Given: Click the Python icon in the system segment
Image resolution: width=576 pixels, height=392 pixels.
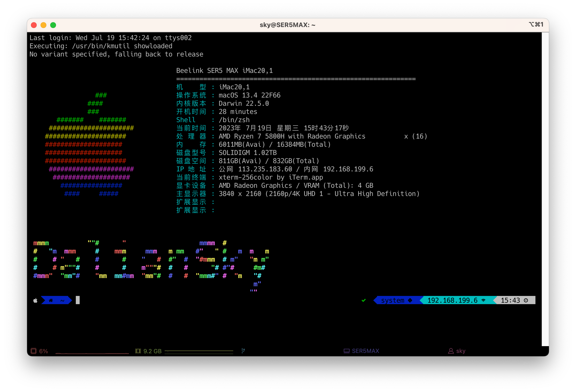Looking at the screenshot, I should [x=410, y=300].
